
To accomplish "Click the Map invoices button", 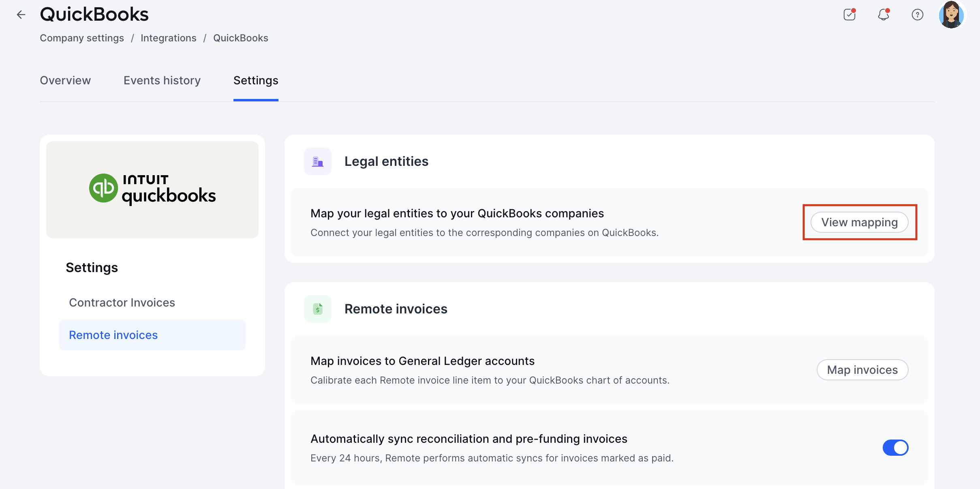I will [862, 370].
